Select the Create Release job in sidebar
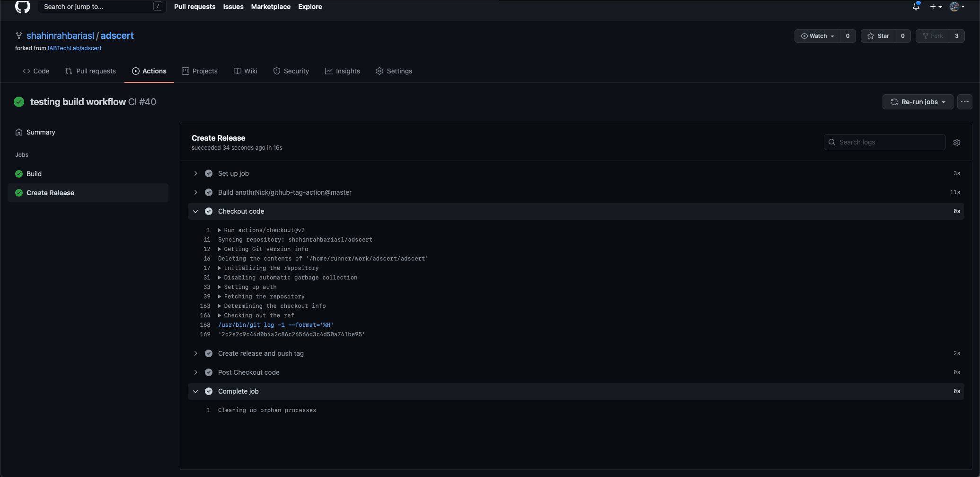 point(50,192)
